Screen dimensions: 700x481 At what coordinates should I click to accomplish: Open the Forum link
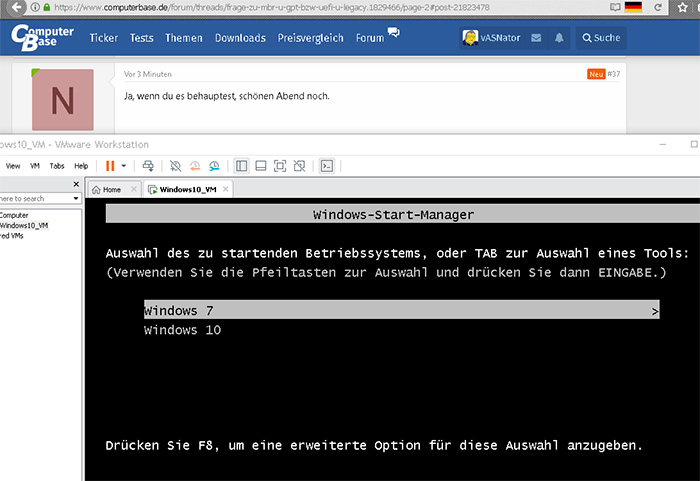(x=370, y=38)
